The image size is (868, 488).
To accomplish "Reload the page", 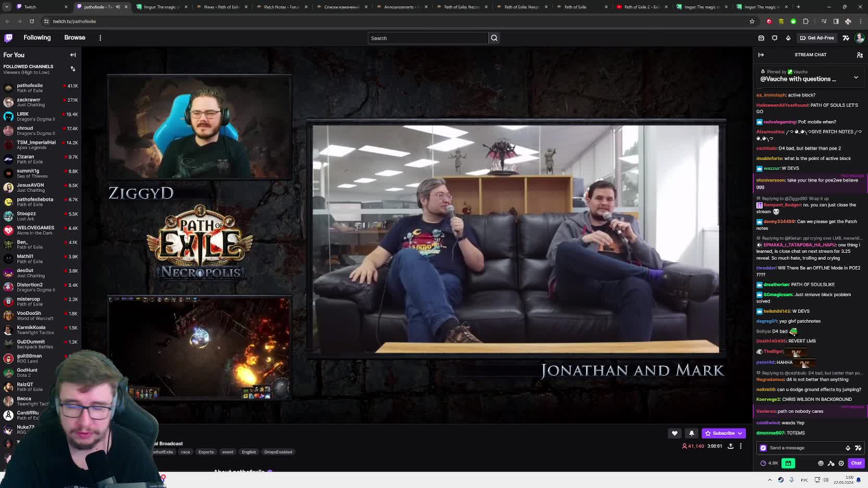I will point(32,21).
